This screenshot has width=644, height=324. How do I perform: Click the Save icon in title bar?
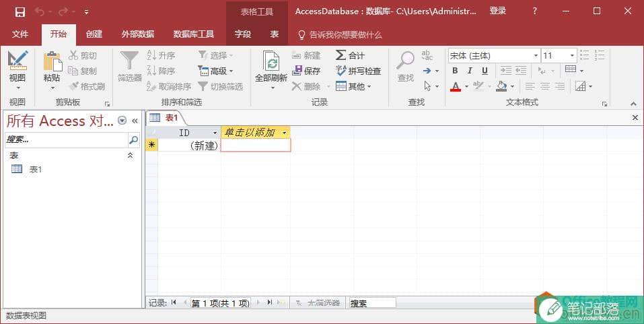coord(20,12)
